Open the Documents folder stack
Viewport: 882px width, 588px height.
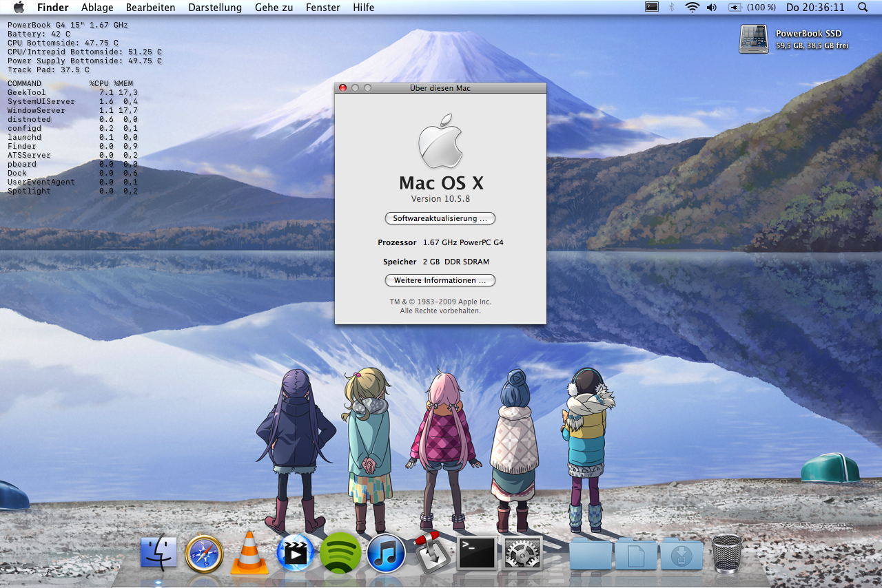point(636,554)
